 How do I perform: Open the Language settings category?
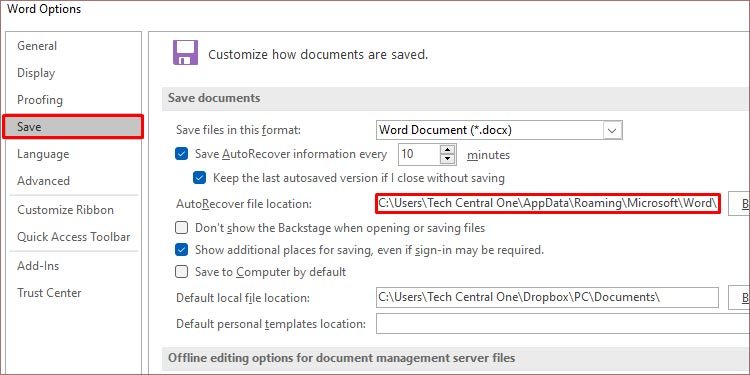pyautogui.click(x=43, y=154)
